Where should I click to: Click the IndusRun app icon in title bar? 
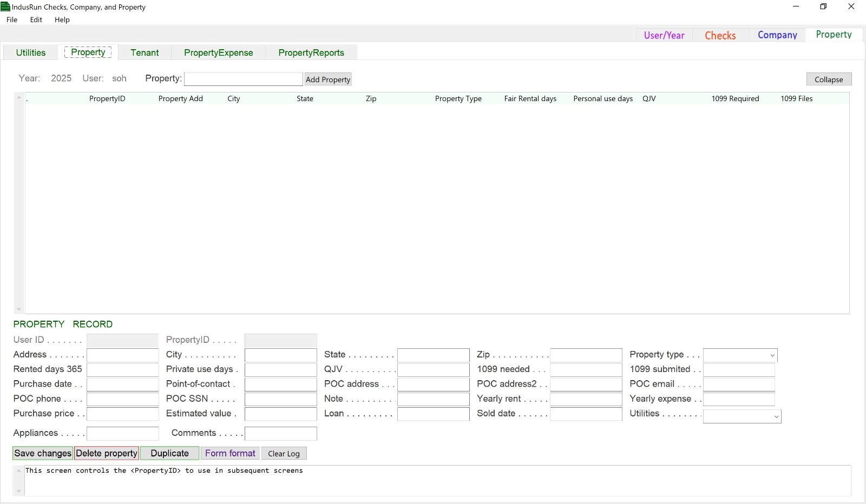click(x=5, y=6)
